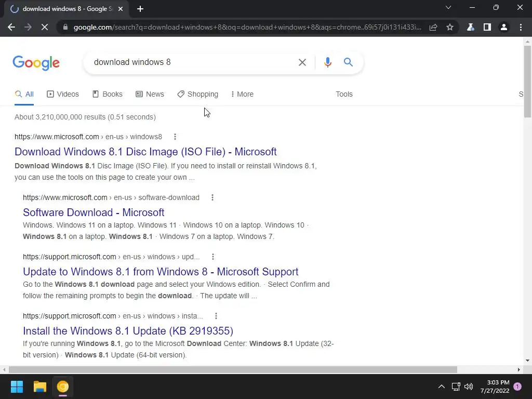Open options for the 'windows › upd...' result
Screen dimensions: 532x399
(x=212, y=257)
